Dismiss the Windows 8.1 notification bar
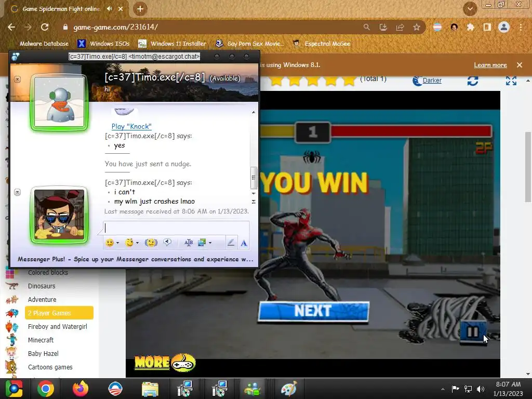532x399 pixels. (520, 65)
